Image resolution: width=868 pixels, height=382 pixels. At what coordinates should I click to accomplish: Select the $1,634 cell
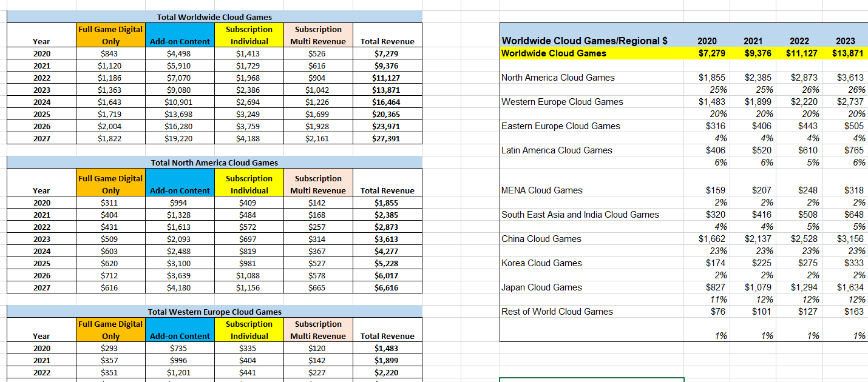(x=845, y=287)
